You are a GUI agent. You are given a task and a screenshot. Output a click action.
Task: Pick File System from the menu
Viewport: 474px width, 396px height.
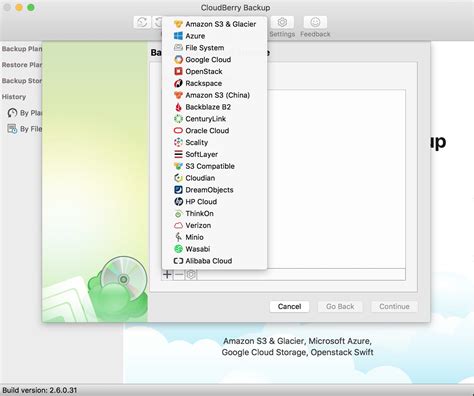[214, 48]
